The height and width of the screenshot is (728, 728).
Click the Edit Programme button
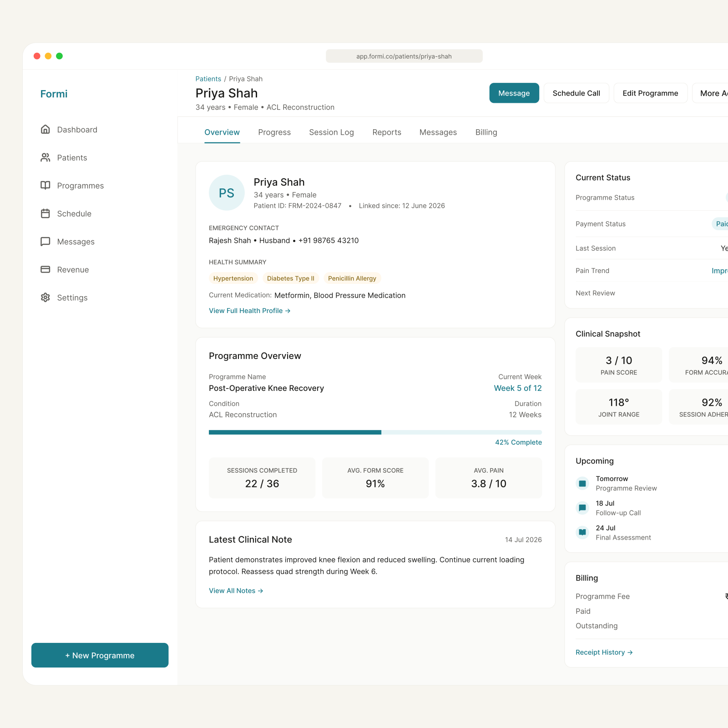coord(651,93)
